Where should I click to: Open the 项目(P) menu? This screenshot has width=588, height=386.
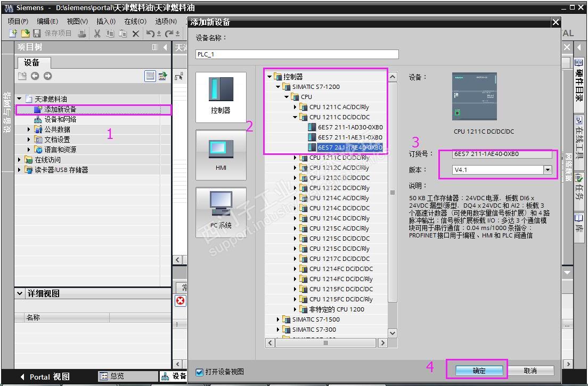click(18, 21)
